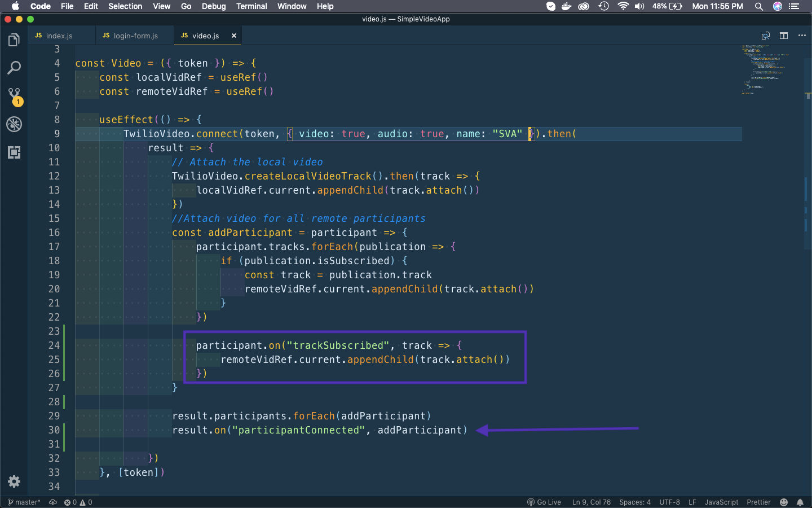Open the Selection menu
The image size is (812, 508).
(125, 6)
